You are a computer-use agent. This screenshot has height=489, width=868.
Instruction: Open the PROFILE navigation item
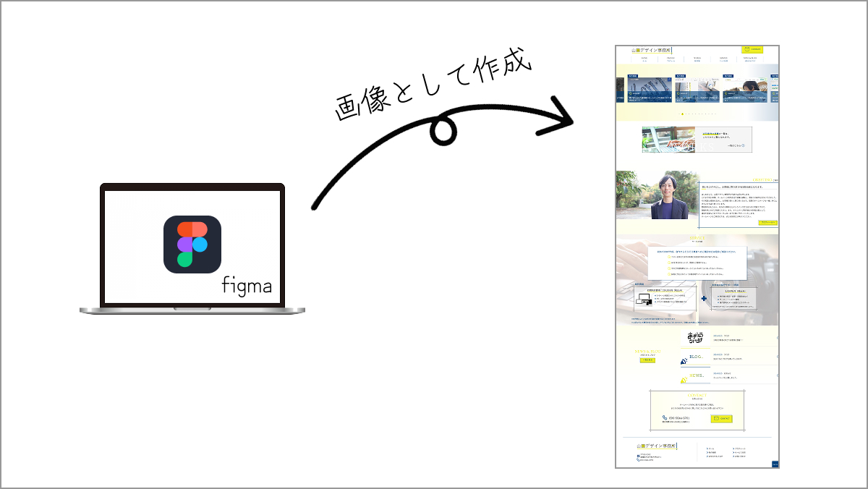(671, 59)
